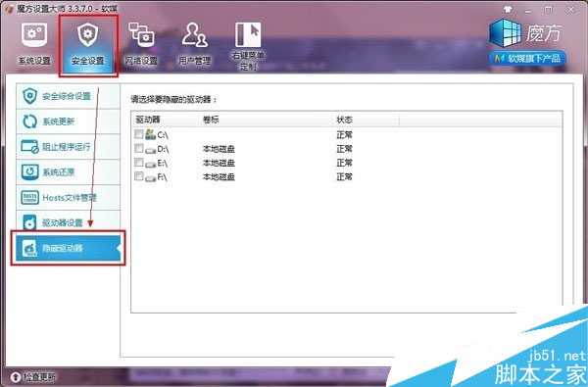Minimize the 魔方设置大师 window
The image size is (588, 387).
click(528, 10)
